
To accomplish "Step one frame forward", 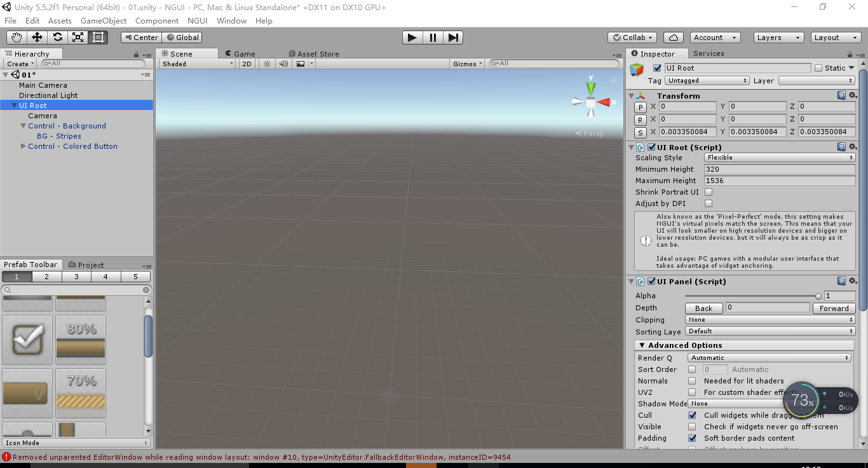I will click(x=452, y=38).
